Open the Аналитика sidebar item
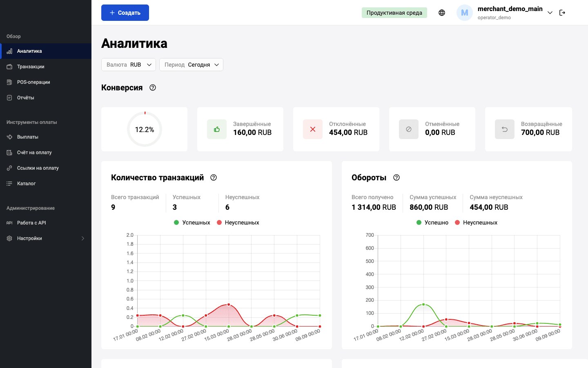 coord(46,51)
